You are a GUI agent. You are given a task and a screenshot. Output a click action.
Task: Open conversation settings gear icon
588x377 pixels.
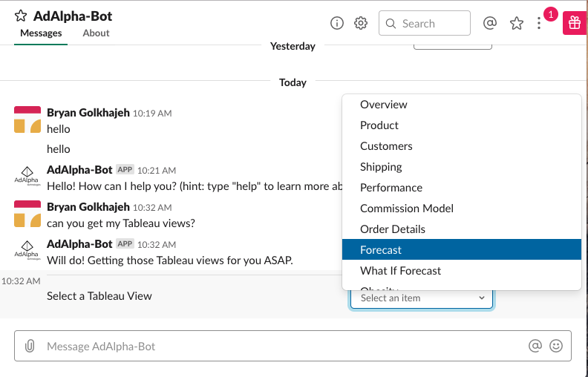[x=361, y=23]
